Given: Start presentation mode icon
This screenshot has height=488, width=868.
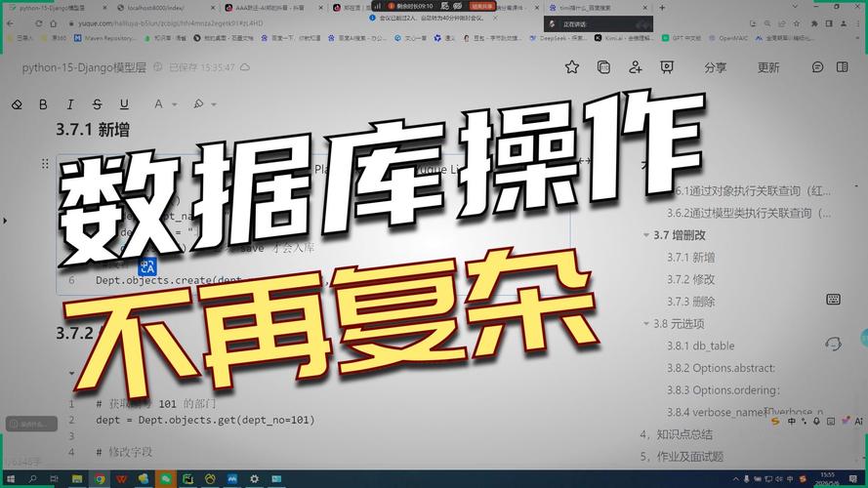Looking at the screenshot, I should pos(667,67).
